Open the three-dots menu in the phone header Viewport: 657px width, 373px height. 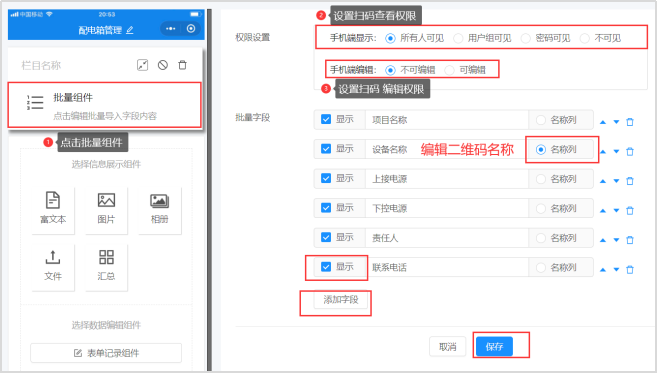171,28
